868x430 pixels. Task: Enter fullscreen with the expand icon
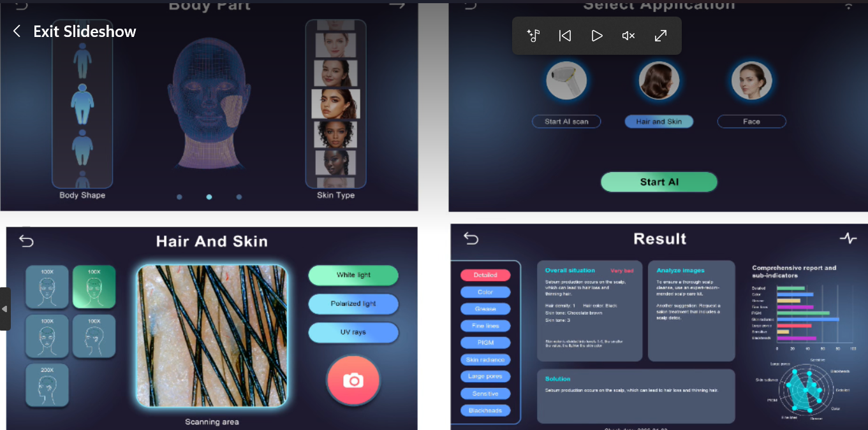pos(661,36)
